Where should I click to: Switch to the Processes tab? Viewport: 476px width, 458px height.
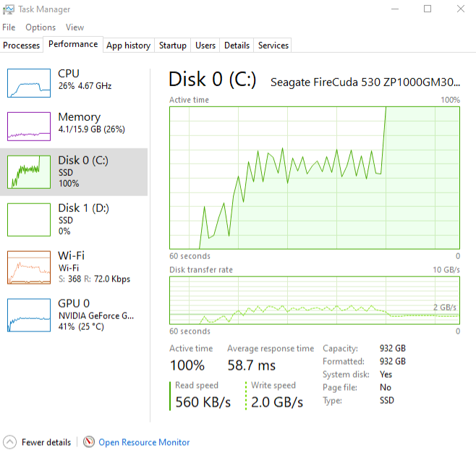point(22,46)
